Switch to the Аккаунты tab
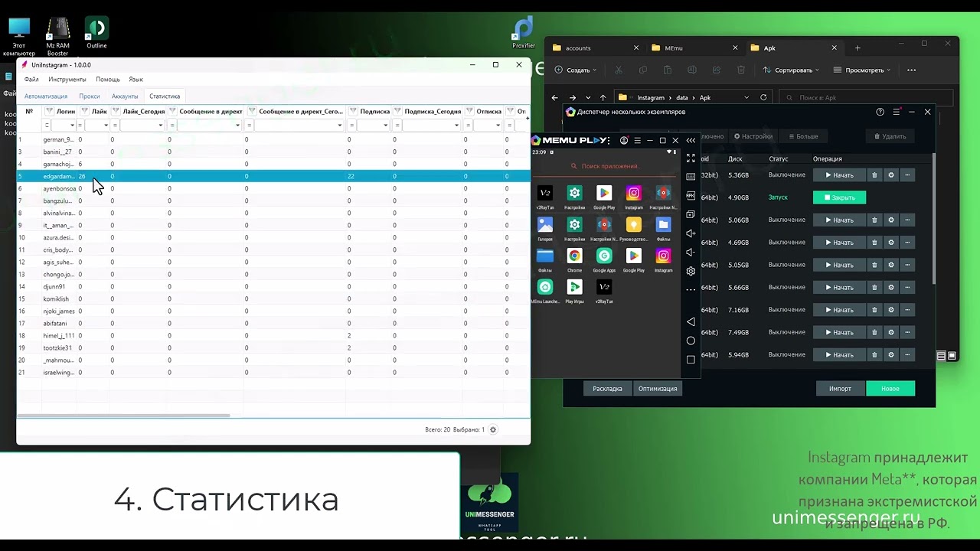980x551 pixels. (125, 96)
